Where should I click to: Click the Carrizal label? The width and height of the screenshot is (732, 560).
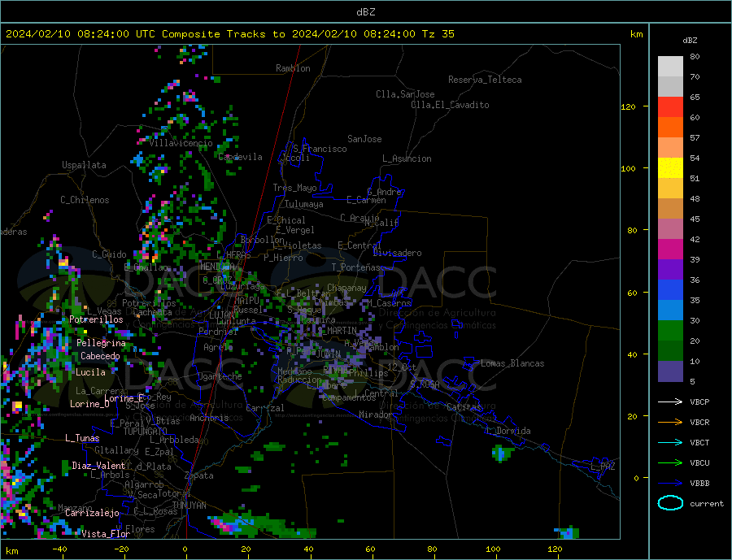pyautogui.click(x=265, y=408)
